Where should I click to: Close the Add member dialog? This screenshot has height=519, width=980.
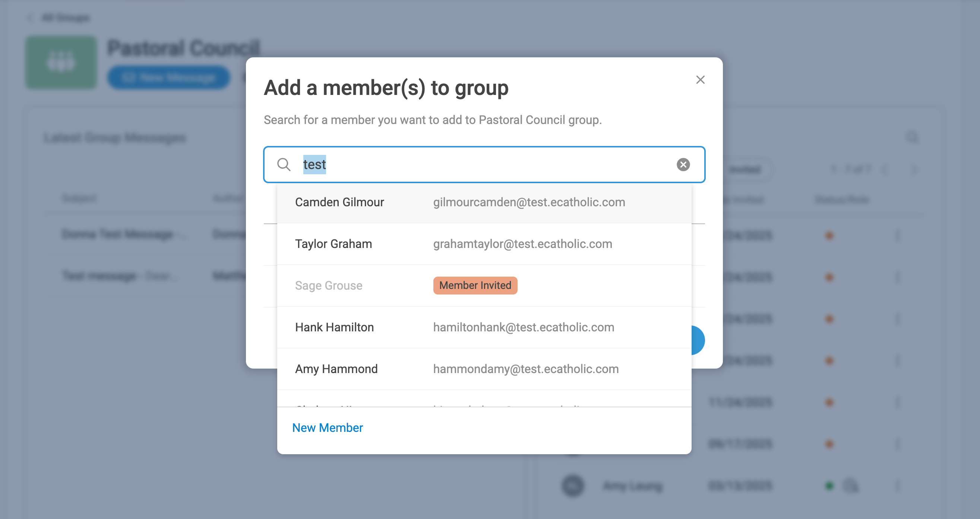700,80
